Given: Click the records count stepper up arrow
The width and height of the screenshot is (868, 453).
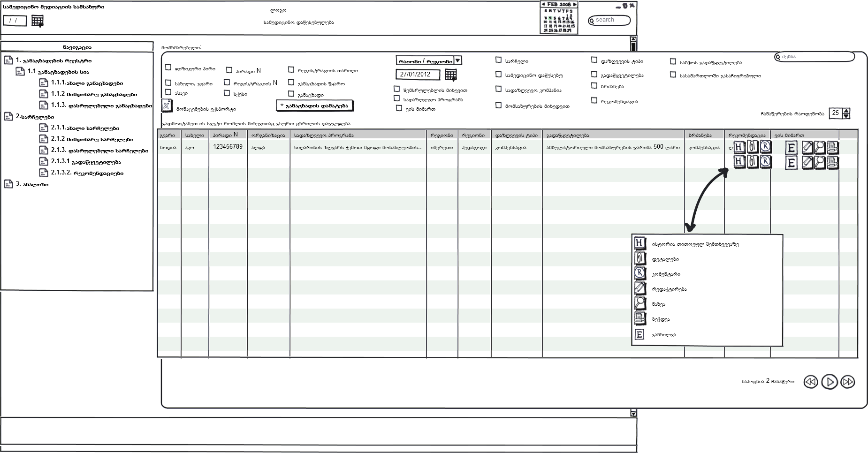Looking at the screenshot, I should pyautogui.click(x=846, y=111).
